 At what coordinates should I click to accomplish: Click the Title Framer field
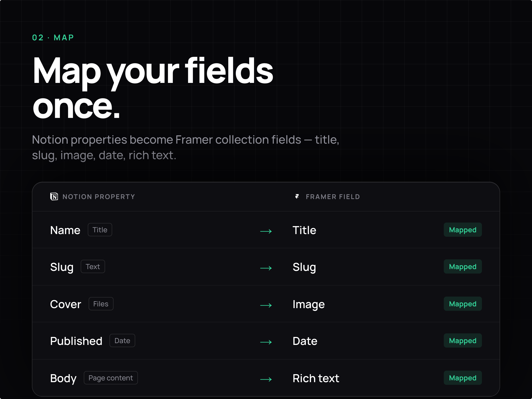tap(304, 230)
